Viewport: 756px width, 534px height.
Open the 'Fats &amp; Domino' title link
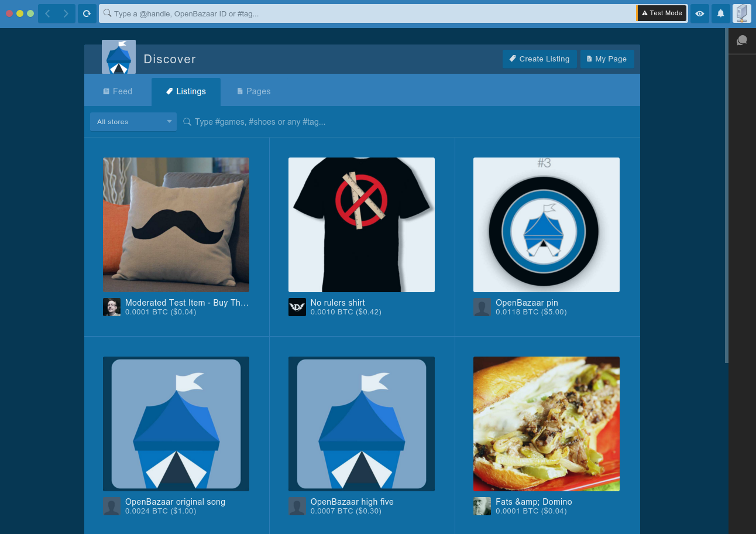click(534, 502)
